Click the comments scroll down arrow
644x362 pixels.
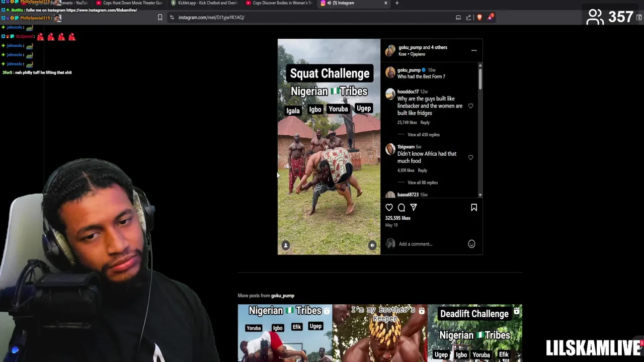pos(480,195)
